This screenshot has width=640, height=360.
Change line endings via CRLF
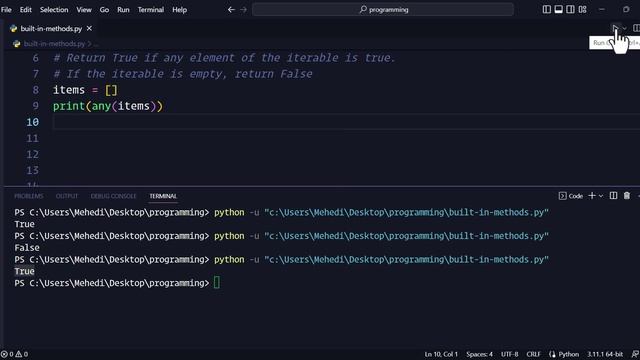[x=533, y=354]
